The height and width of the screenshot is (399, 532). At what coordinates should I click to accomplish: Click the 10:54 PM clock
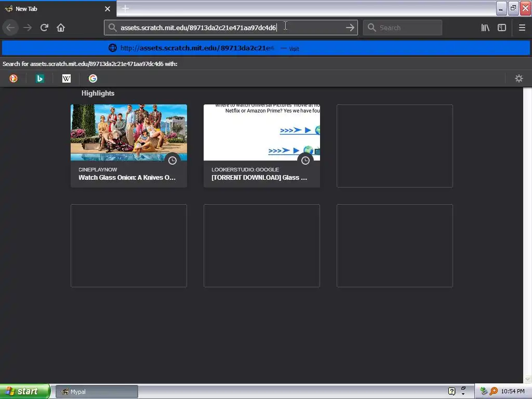pos(513,391)
